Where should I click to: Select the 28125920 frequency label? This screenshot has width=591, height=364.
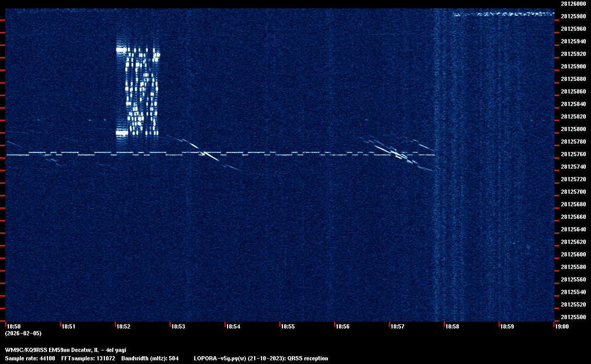tap(573, 54)
